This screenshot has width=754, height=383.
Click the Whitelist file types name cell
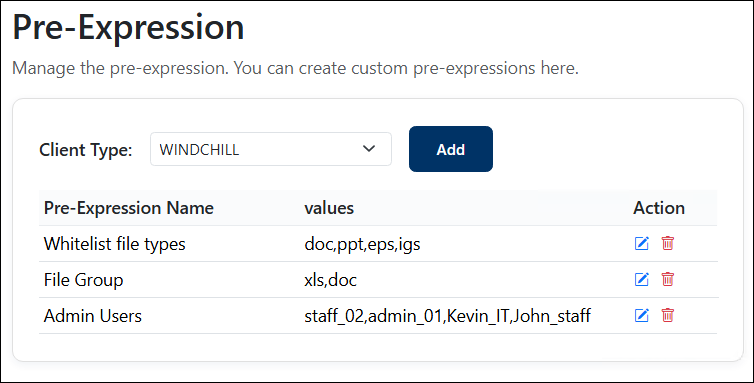tap(114, 244)
